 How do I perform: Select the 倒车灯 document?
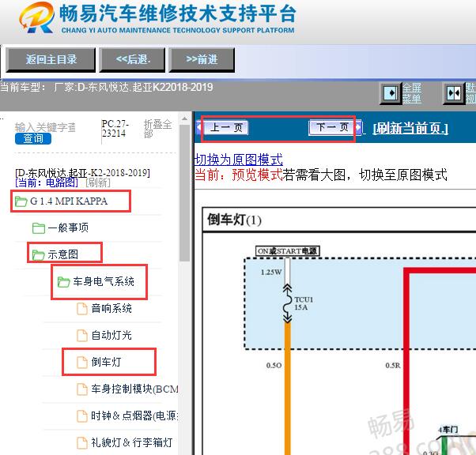click(106, 362)
